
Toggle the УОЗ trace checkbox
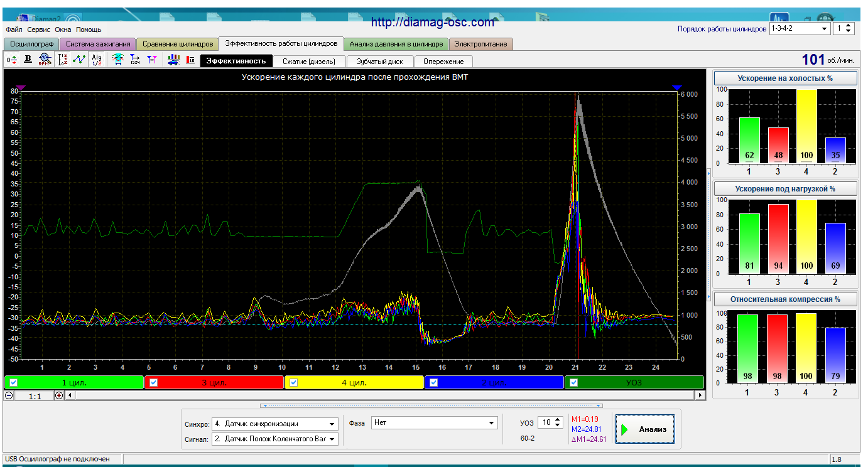tap(574, 382)
